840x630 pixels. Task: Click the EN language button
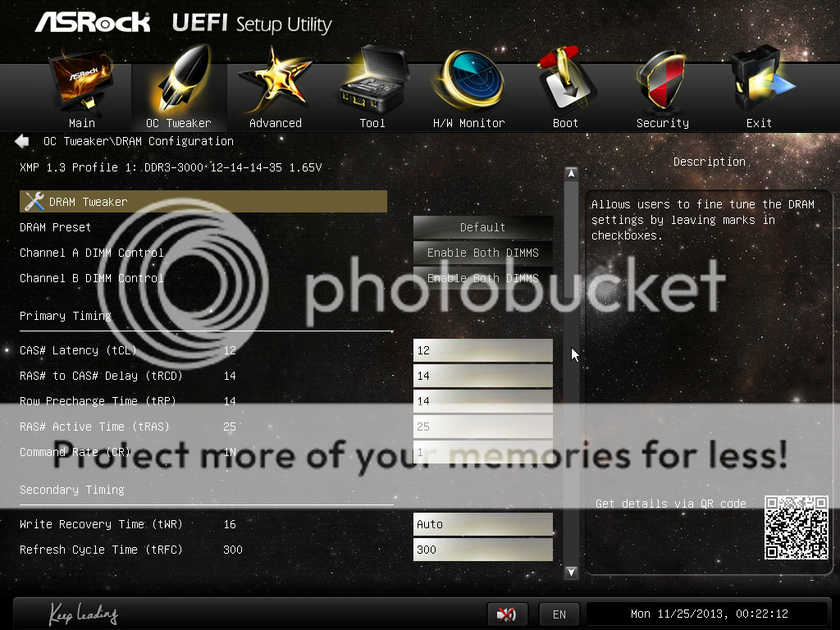(559, 614)
